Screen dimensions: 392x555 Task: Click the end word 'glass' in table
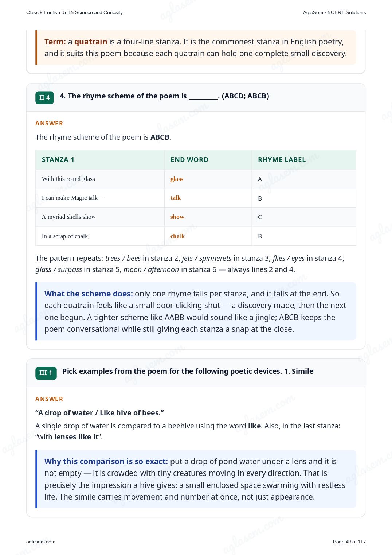177,179
